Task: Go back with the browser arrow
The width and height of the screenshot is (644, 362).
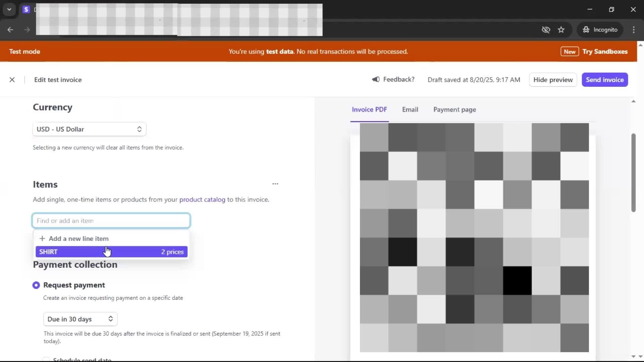Action: click(10, 30)
